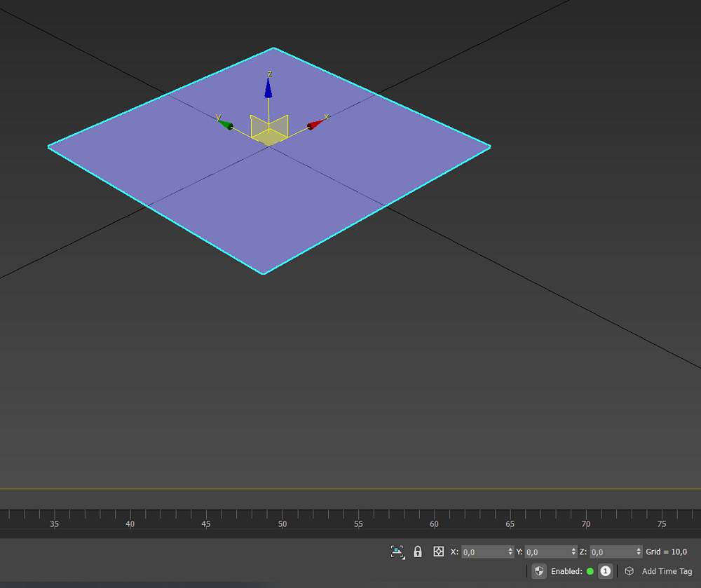Click the Z coordinate spinner arrows

click(x=639, y=552)
